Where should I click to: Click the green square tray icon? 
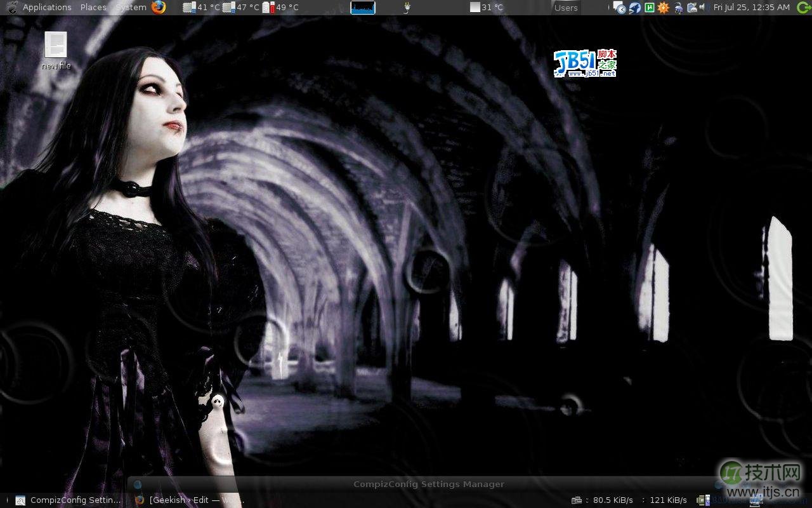pos(649,8)
